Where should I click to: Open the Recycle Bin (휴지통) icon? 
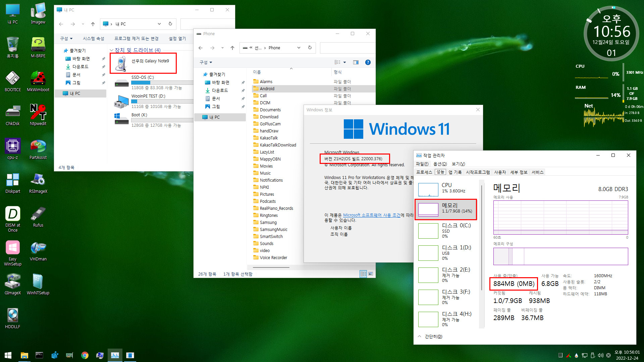tap(13, 47)
